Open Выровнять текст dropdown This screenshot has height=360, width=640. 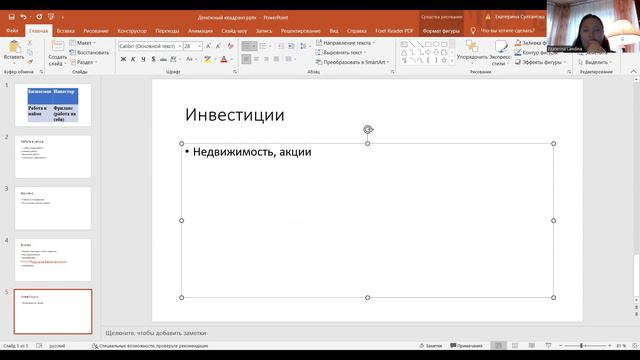[341, 53]
